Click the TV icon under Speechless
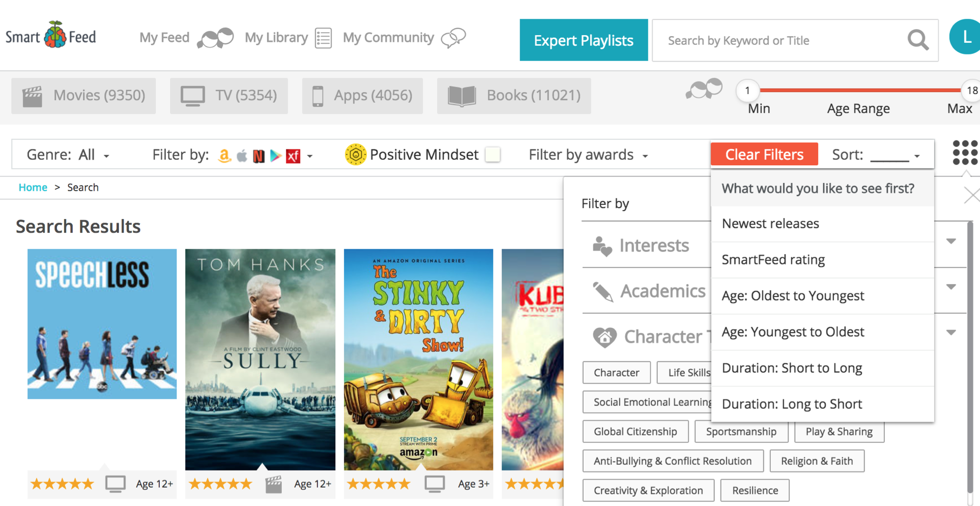Image resolution: width=980 pixels, height=506 pixels. [116, 484]
